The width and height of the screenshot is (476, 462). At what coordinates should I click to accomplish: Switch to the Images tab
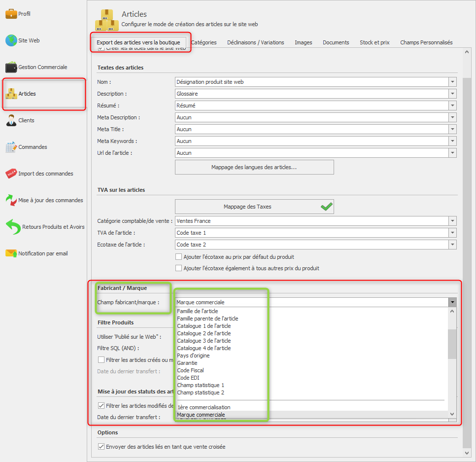coord(303,42)
